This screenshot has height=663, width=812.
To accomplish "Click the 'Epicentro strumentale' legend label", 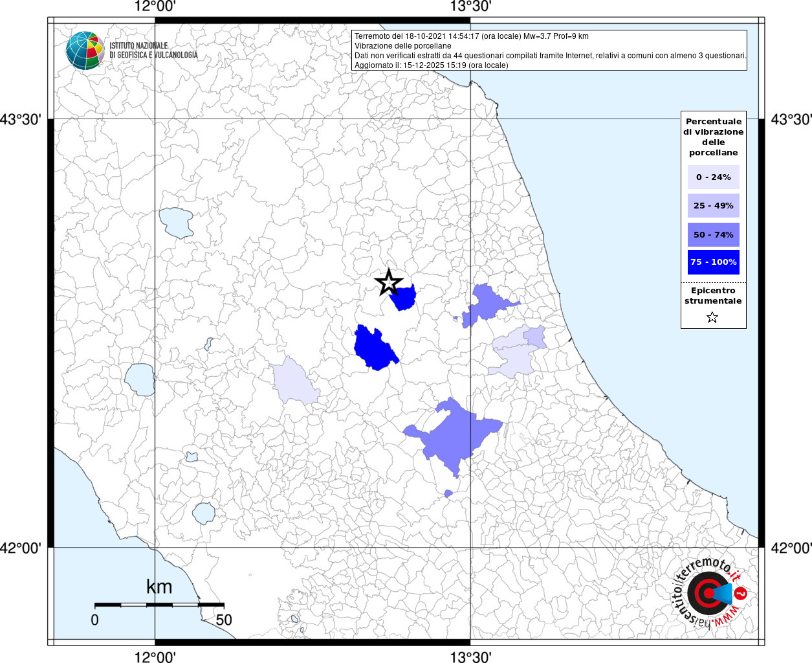I will pos(713,296).
